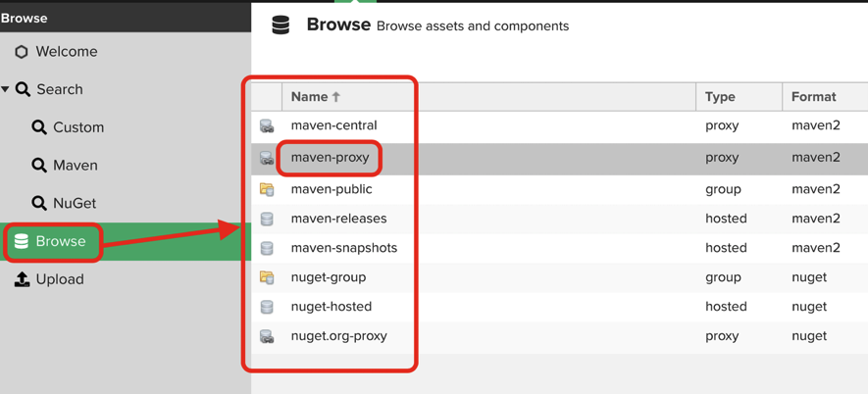Sort the list by Type column
This screenshot has width=868, height=394.
point(720,97)
